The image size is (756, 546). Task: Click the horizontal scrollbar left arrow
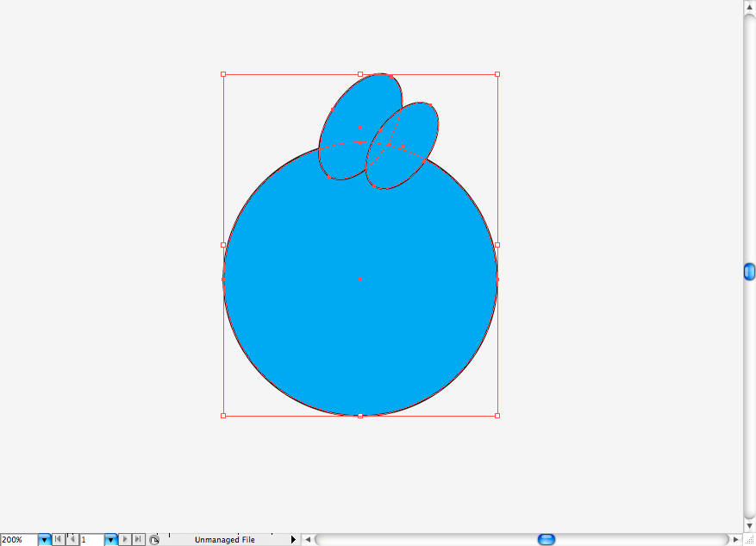[x=308, y=540]
